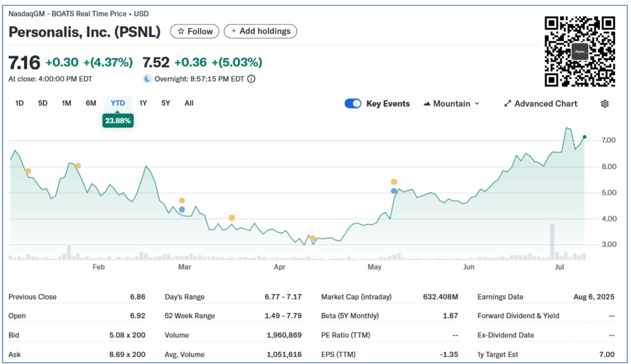Show the All range tab
Screen dimensions: 631x364
189,103
